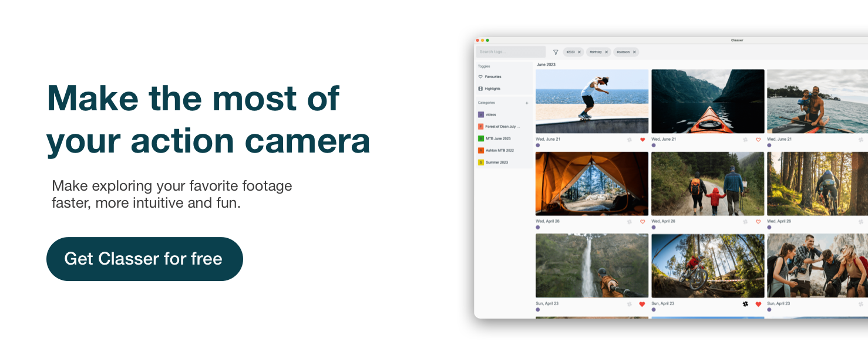Click the Get Classer for free button
868x352 pixels.
[x=144, y=259]
